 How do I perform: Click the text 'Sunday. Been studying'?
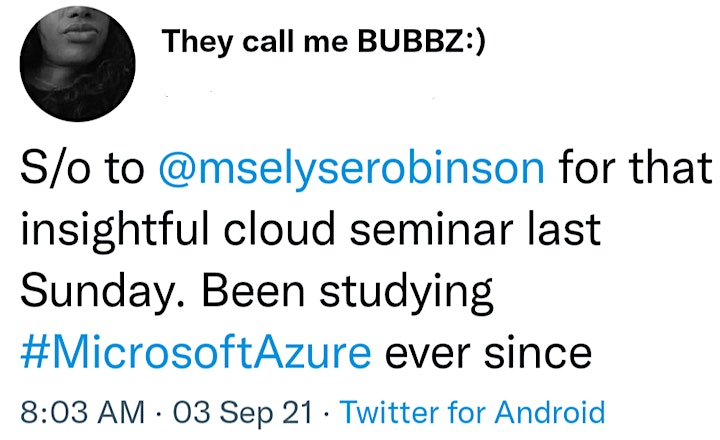pos(257,293)
